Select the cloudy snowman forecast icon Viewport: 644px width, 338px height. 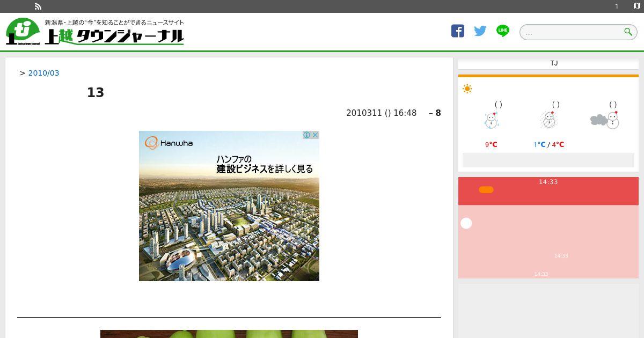point(605,120)
